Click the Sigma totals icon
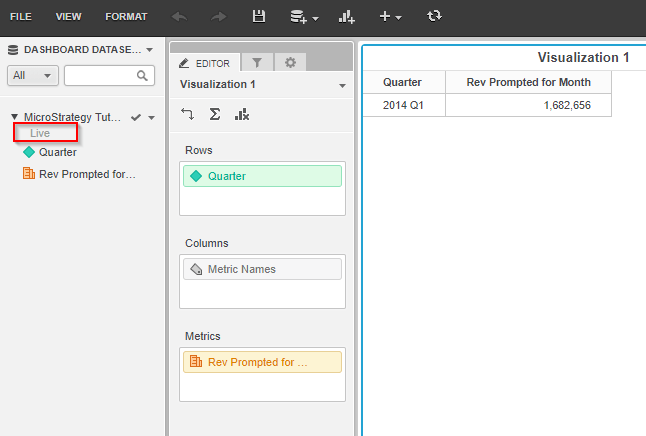 point(214,115)
